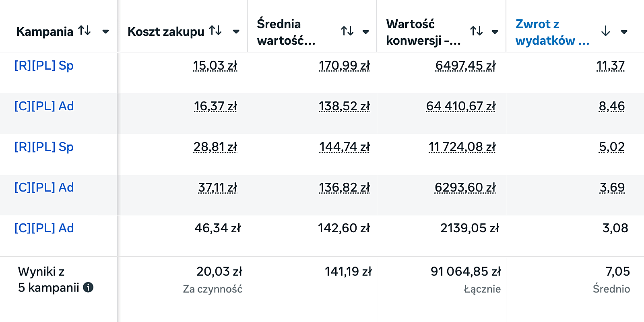Expand Zwrot z wydatków column options
Screen dimensions: 644x322
point(624,32)
